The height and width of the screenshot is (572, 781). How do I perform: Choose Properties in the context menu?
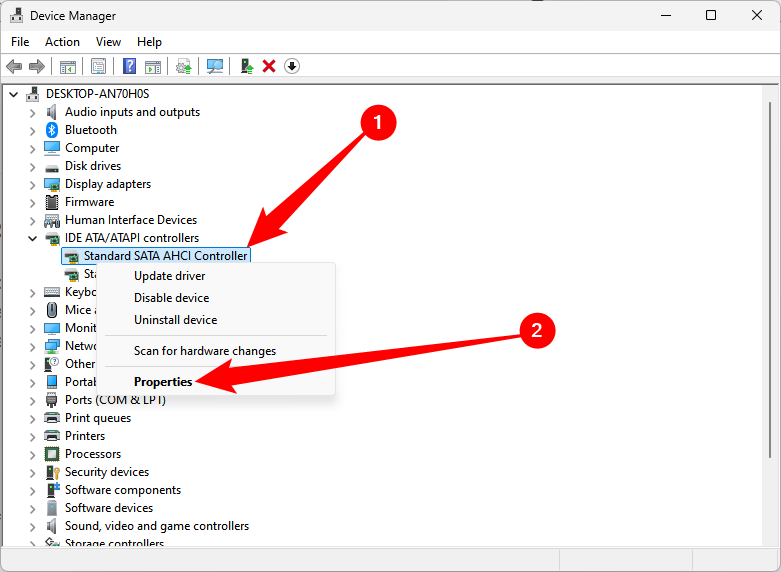coord(216,382)
